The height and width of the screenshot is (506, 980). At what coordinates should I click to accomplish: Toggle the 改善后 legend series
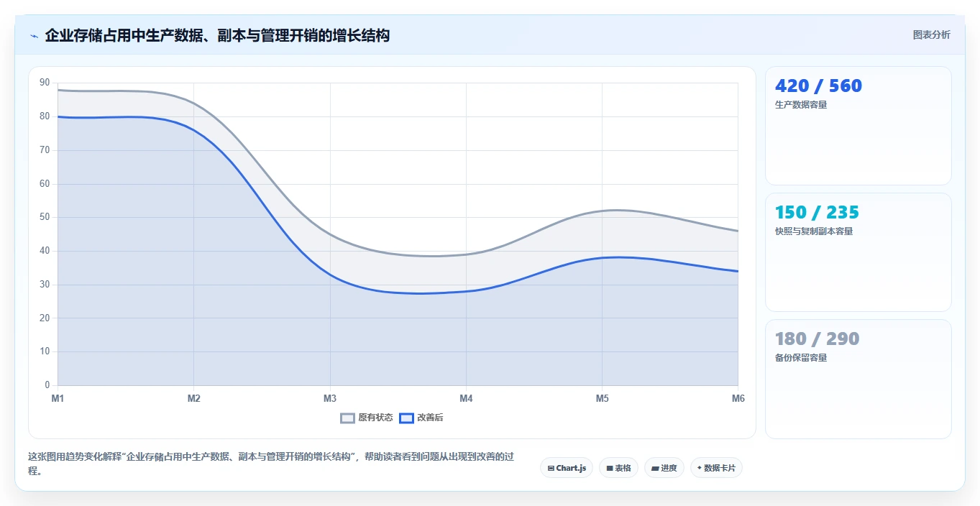[421, 418]
